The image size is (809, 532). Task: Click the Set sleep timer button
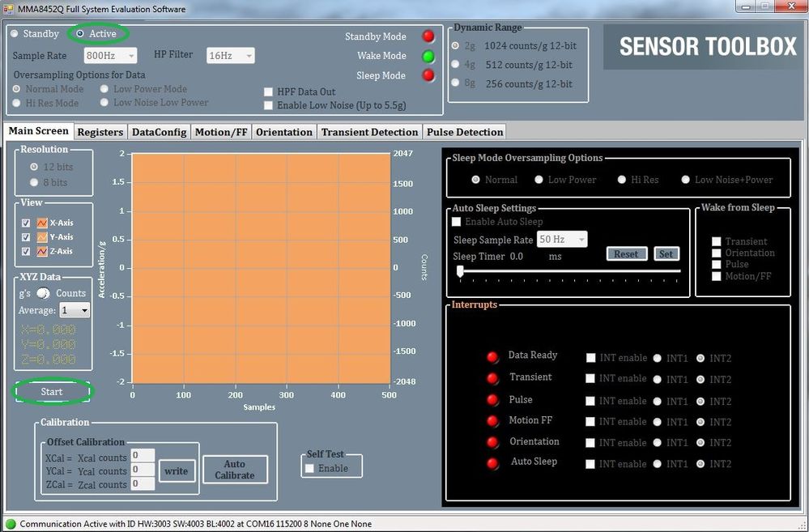pyautogui.click(x=666, y=254)
